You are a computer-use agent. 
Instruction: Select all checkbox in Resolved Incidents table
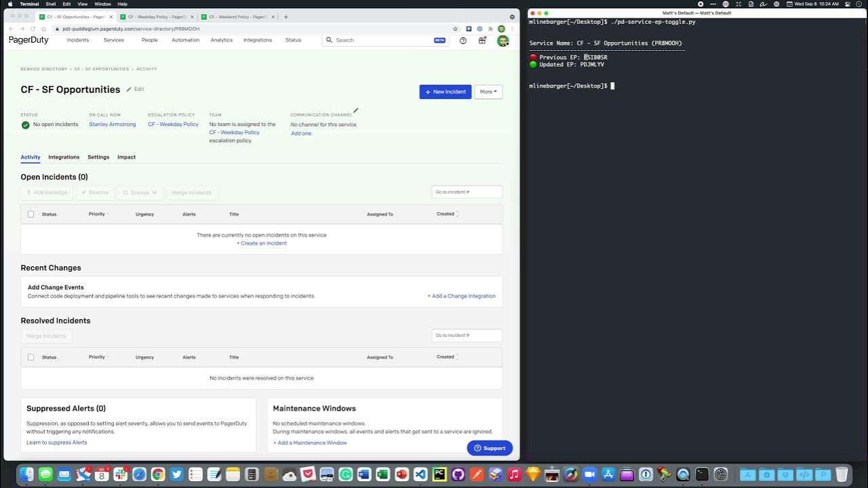(x=31, y=357)
